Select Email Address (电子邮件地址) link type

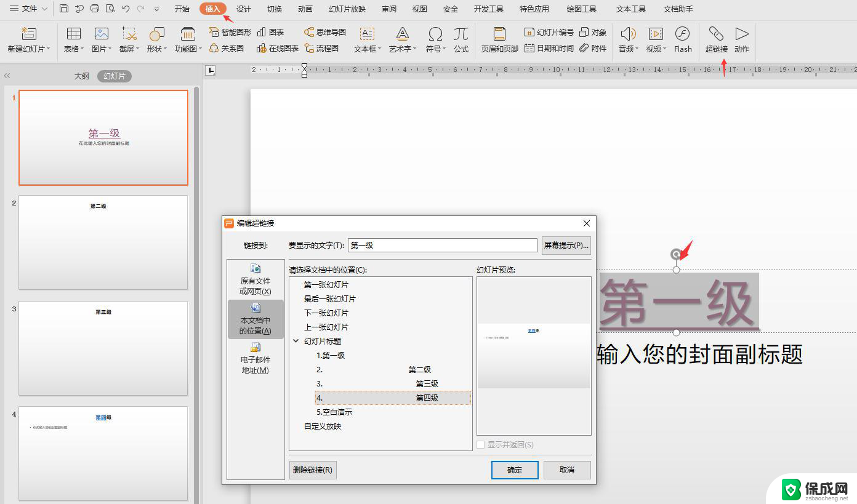click(255, 358)
